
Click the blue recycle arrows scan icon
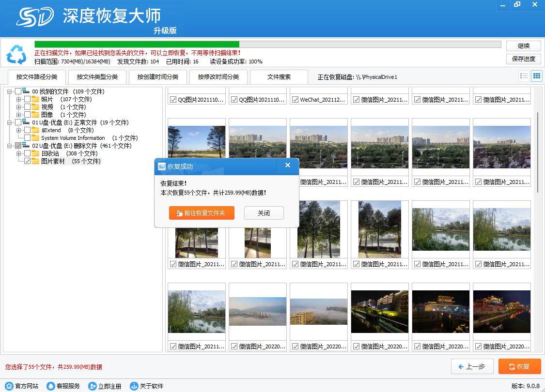[x=16, y=54]
